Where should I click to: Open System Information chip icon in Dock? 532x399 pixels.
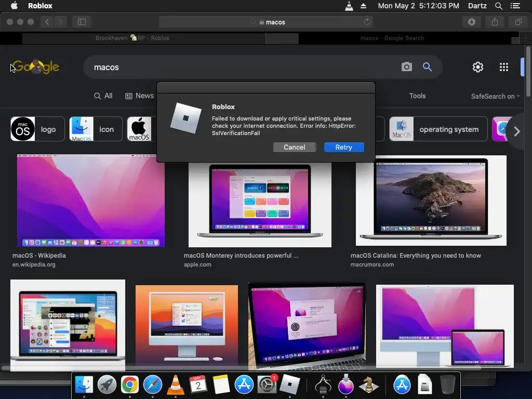323,385
